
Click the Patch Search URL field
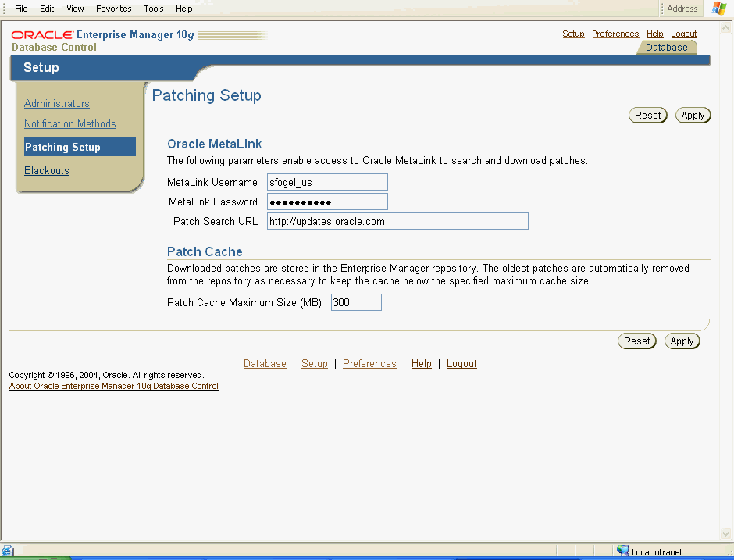(x=397, y=221)
